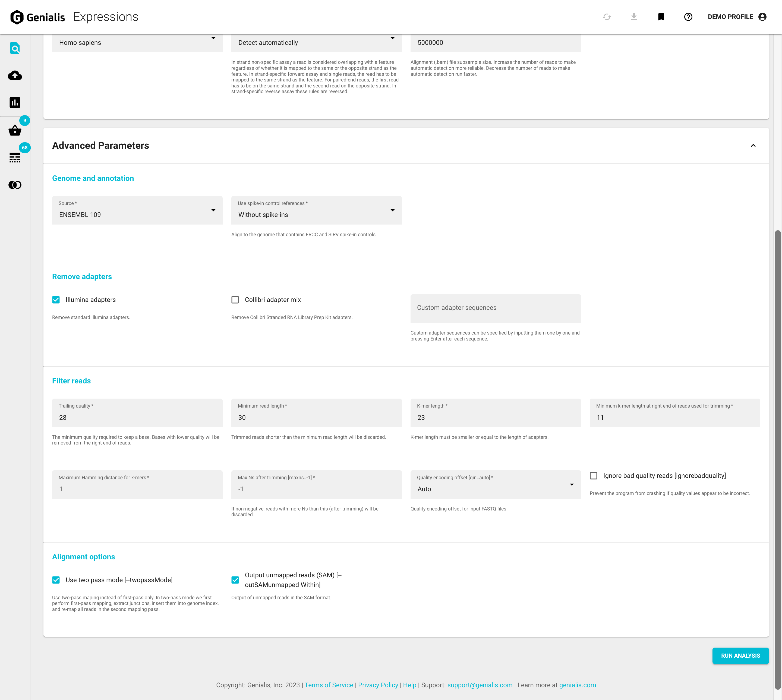
Task: Click the download icon in header
Action: tap(634, 17)
